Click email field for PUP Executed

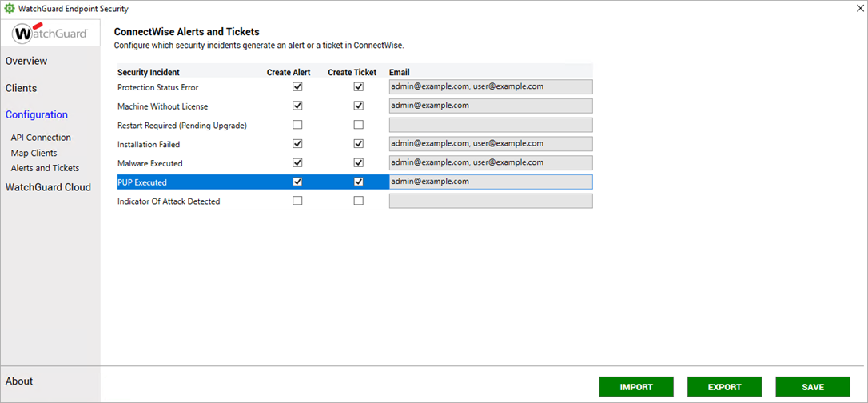coord(491,182)
